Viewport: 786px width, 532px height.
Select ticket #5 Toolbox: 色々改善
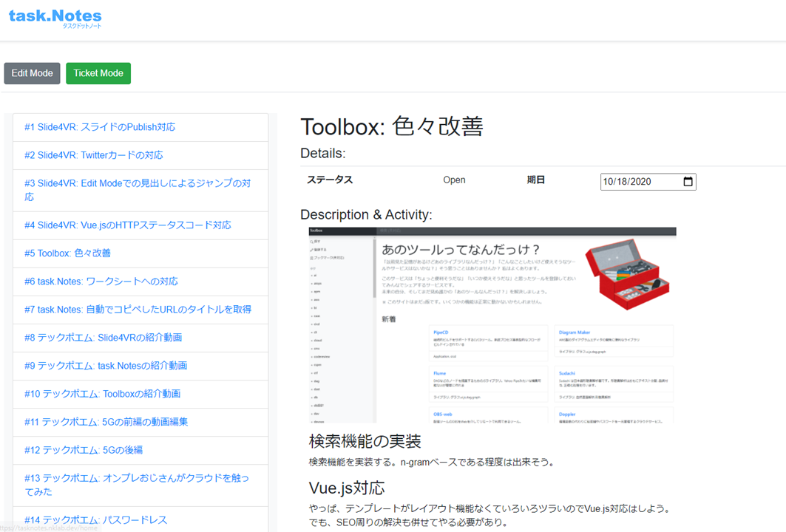(140, 253)
